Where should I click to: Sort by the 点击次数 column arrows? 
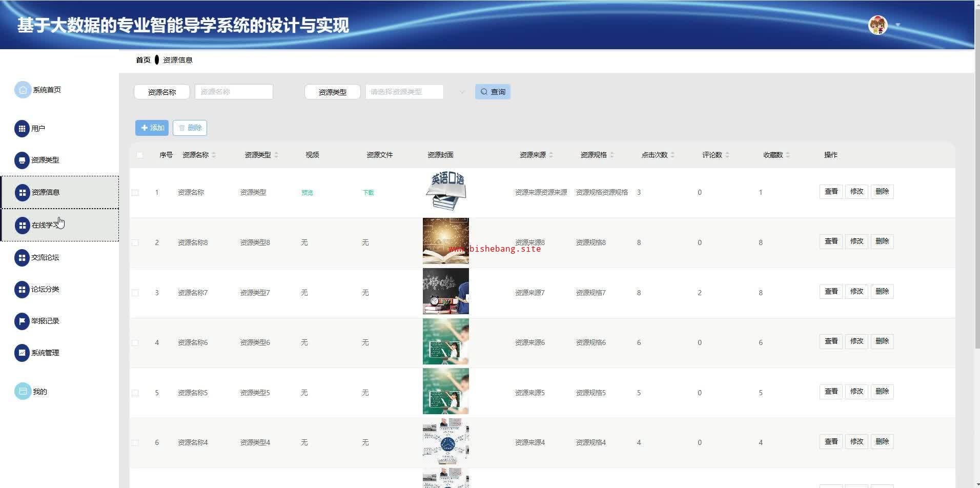click(x=672, y=155)
